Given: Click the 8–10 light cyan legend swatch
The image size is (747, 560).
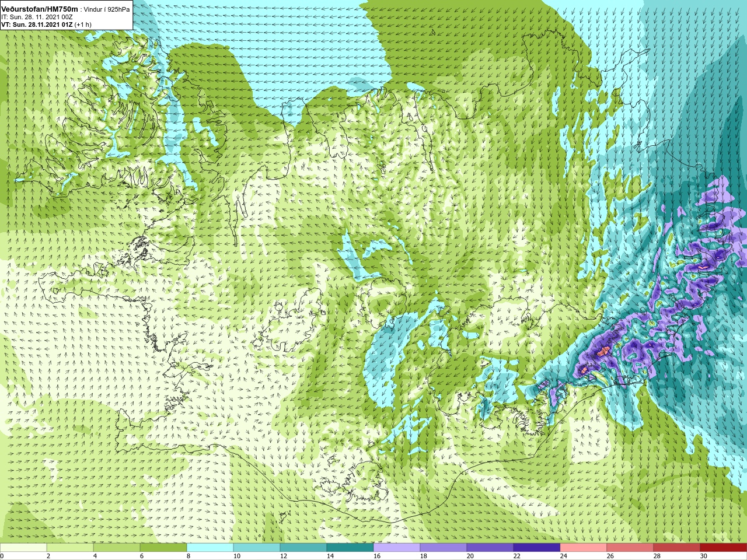Looking at the screenshot, I should pyautogui.click(x=210, y=548).
